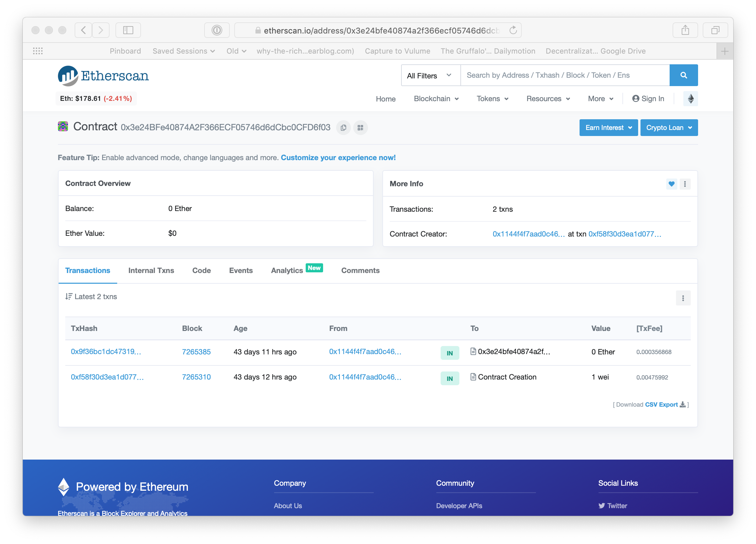The image size is (756, 544).
Task: Open the Pinboard bookmark
Action: pyautogui.click(x=125, y=51)
